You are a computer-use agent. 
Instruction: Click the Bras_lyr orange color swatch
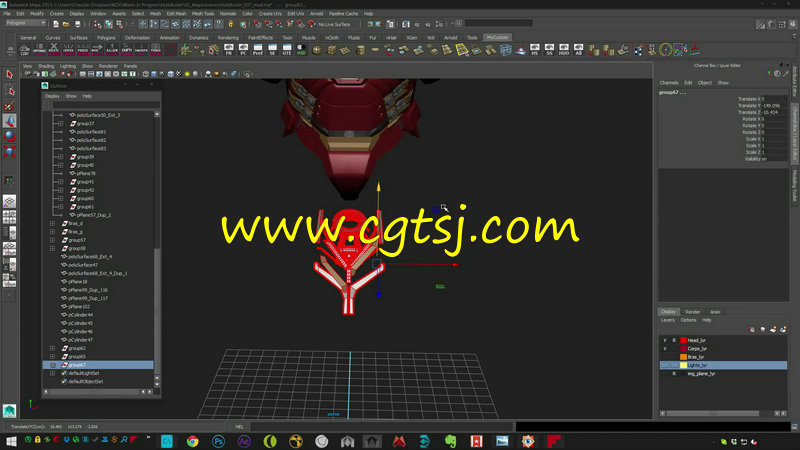point(683,357)
